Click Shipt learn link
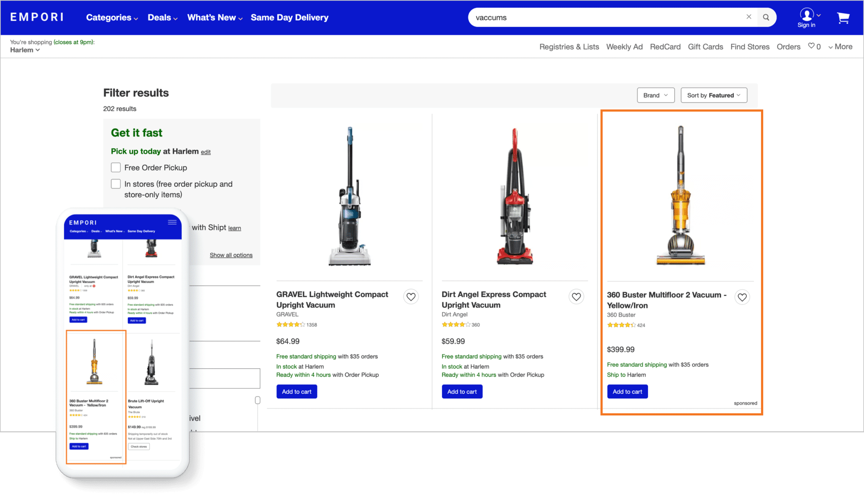This screenshot has width=864, height=504. pyautogui.click(x=235, y=228)
